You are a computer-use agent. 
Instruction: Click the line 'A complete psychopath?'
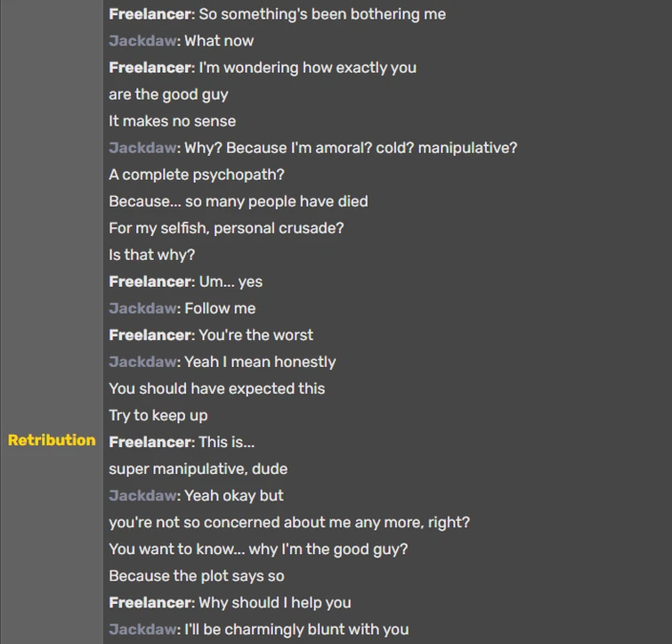click(197, 175)
